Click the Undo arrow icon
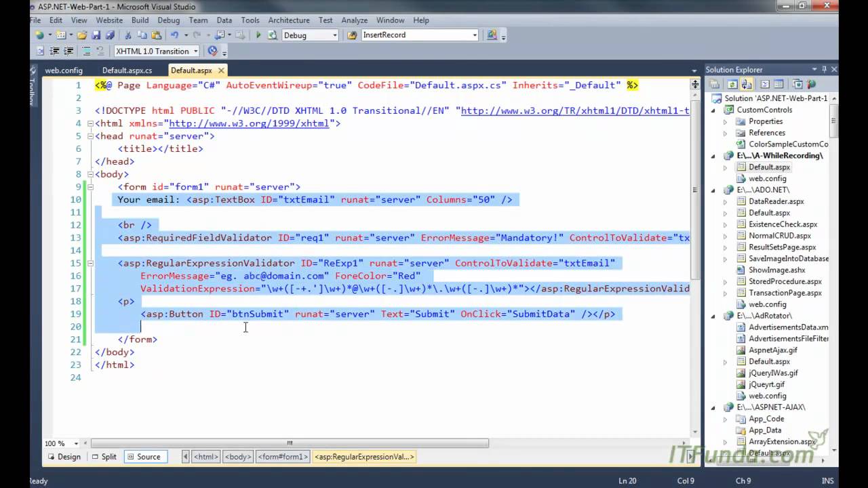This screenshot has height=488, width=868. 174,35
